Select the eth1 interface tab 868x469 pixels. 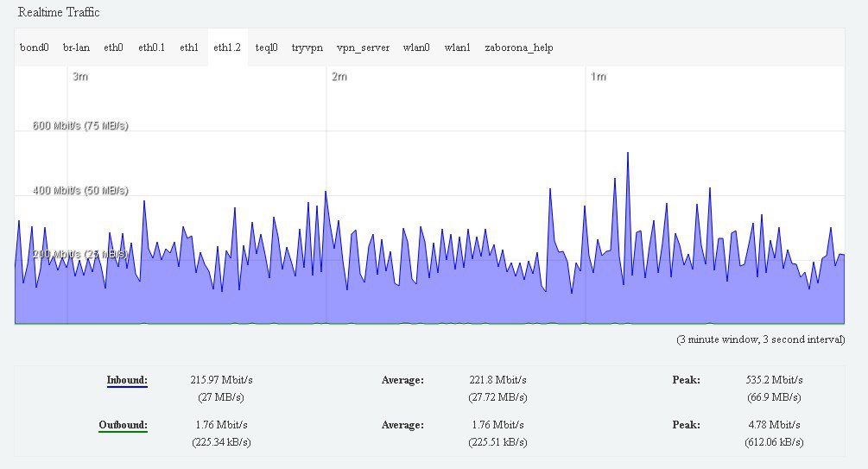click(x=189, y=48)
